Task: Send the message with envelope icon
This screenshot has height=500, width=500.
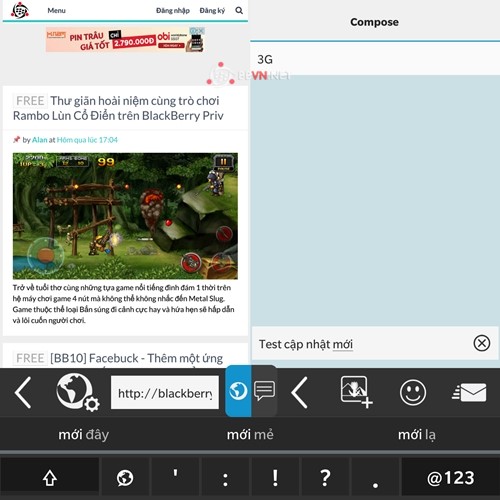Action: [469, 392]
